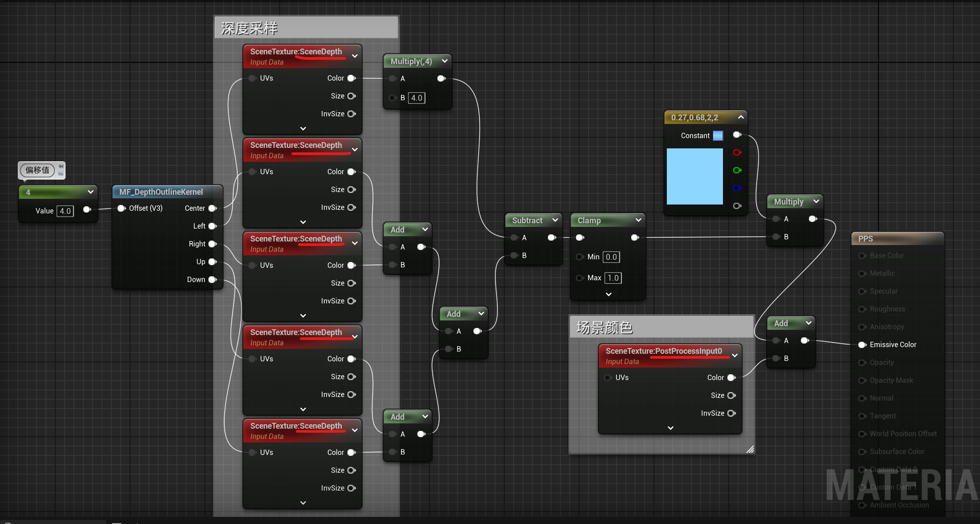This screenshot has width=980, height=524.
Task: Select the 场景颜色 comment box title
Action: click(604, 328)
